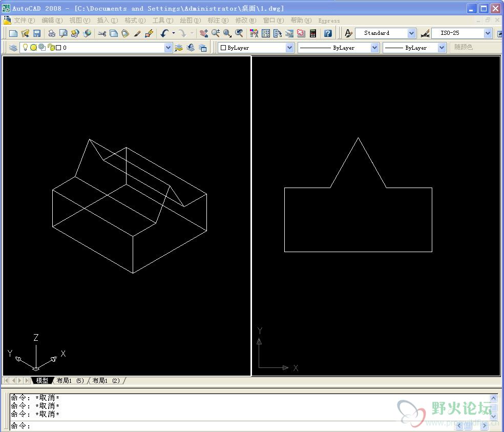504x432 pixels.
Task: Open Plot Preview icon
Action: pyautogui.click(x=64, y=33)
